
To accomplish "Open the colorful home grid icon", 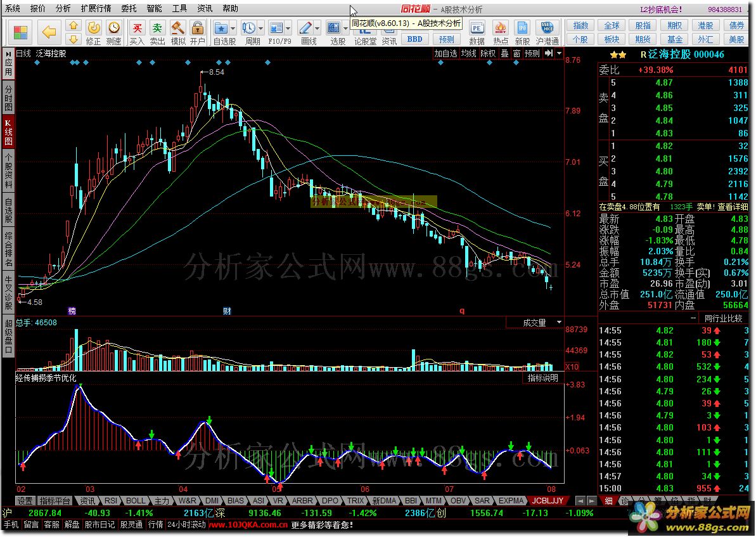I will click(20, 32).
